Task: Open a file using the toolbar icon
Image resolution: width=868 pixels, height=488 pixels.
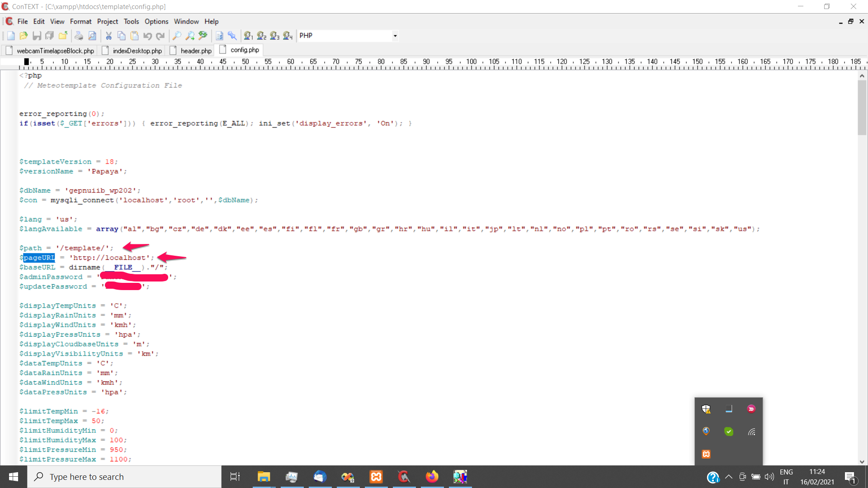Action: coord(24,36)
